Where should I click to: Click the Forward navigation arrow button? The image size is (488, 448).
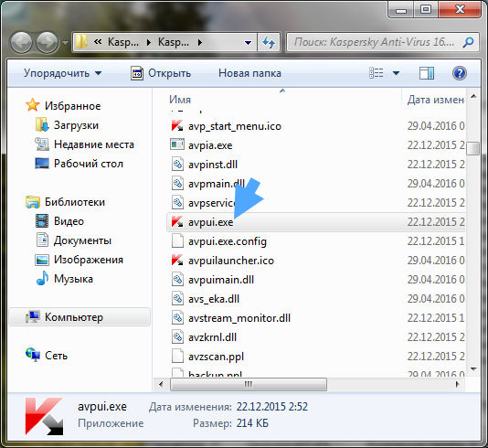48,42
